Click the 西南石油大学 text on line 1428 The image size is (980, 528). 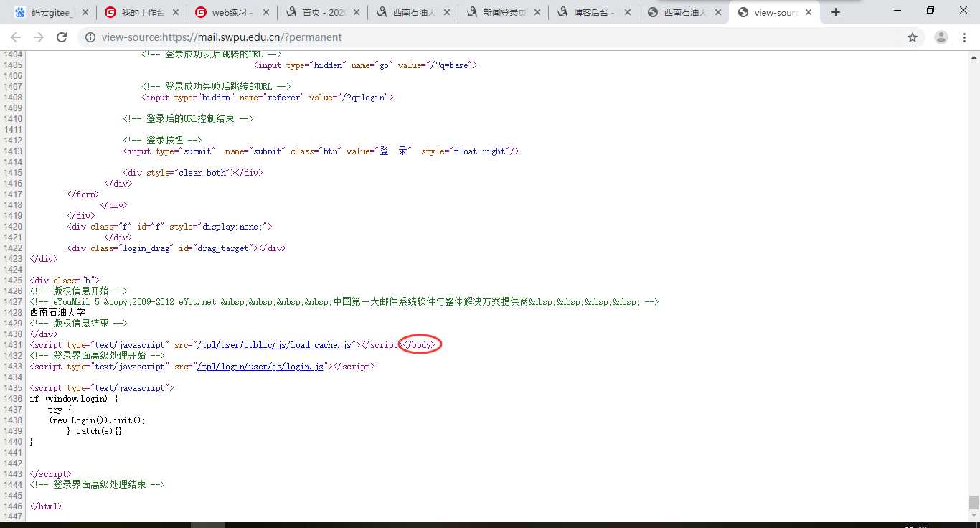pyautogui.click(x=57, y=313)
